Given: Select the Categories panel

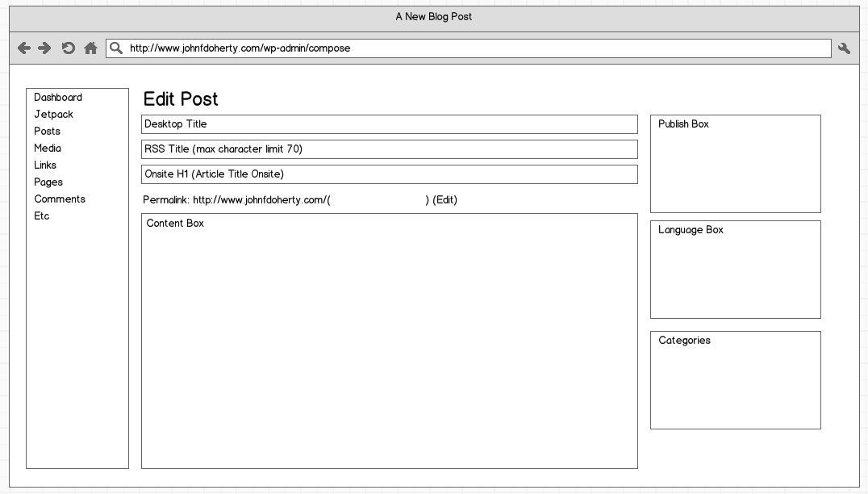Looking at the screenshot, I should tap(735, 380).
